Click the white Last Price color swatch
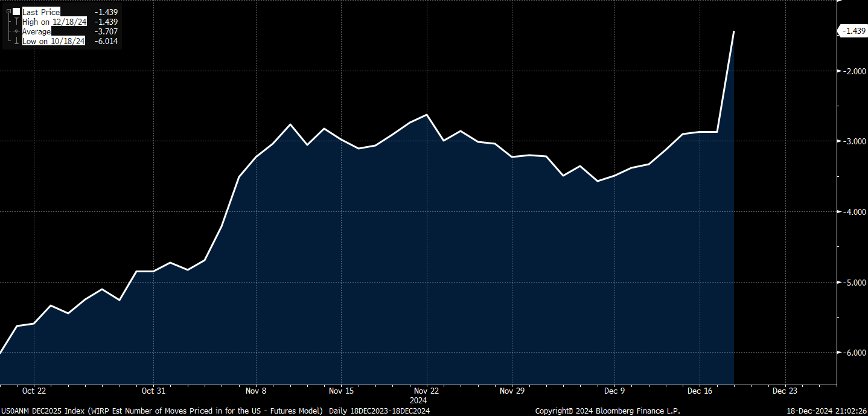Image resolution: width=868 pixels, height=416 pixels. point(16,11)
